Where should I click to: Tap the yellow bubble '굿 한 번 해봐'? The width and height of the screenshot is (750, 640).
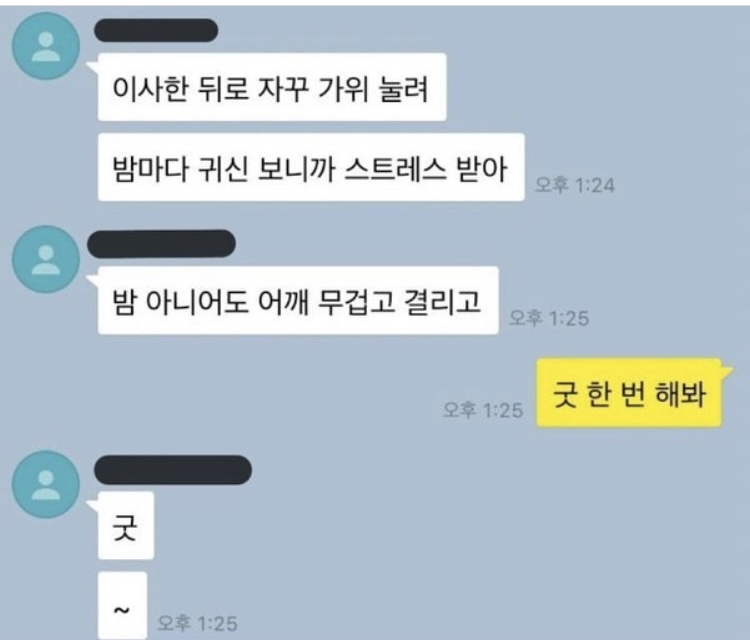629,393
